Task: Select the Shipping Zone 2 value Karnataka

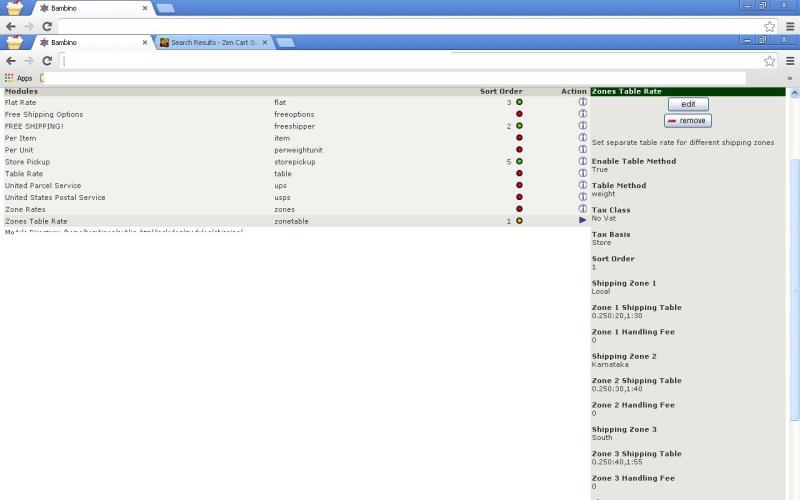Action: click(610, 365)
